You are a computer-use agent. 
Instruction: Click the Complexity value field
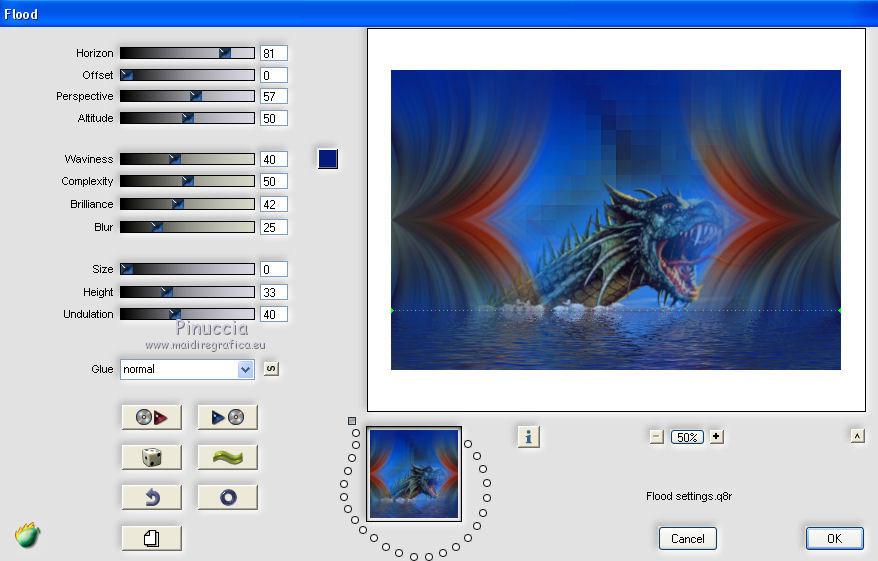tap(274, 181)
